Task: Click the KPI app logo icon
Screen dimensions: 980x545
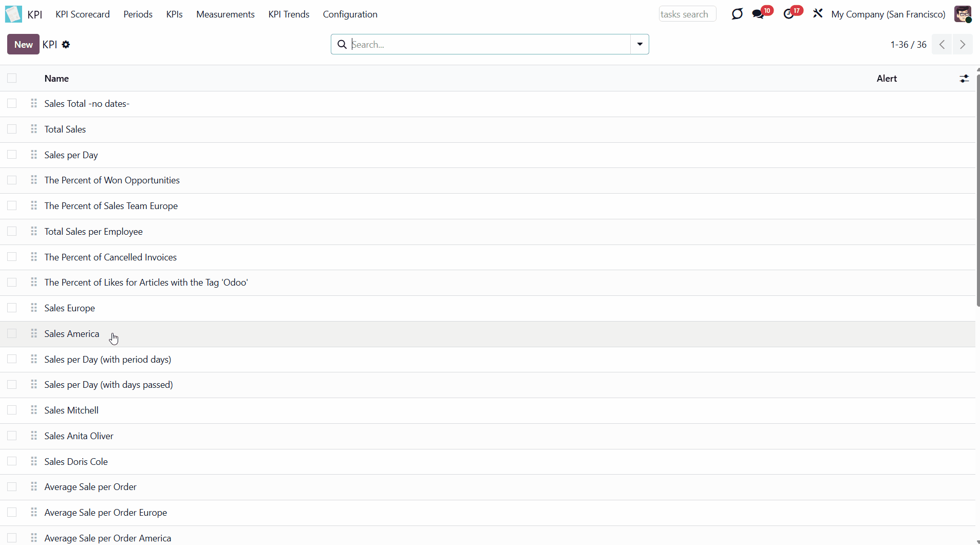Action: point(13,14)
